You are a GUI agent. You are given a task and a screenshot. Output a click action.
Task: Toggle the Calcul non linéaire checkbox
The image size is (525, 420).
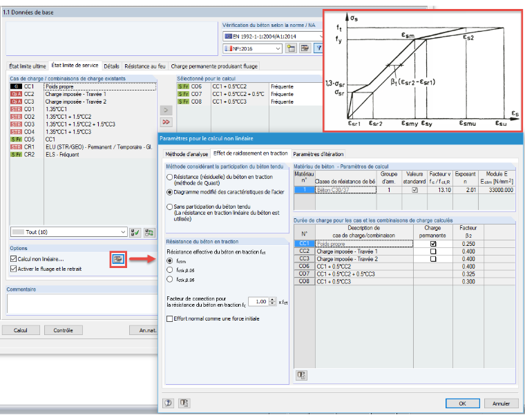click(x=13, y=259)
